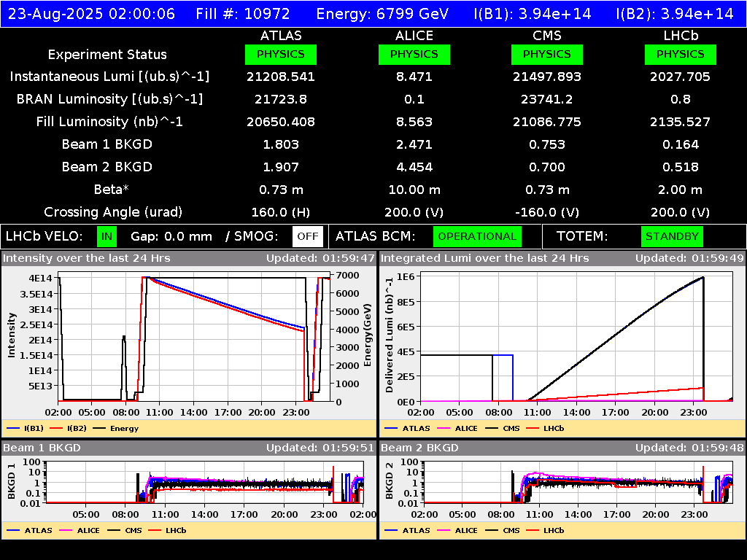Click the LHCb column header in the table
747x560 pixels.
(681, 36)
